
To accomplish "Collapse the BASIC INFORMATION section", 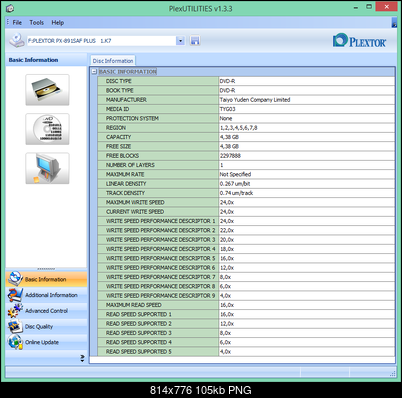I will [94, 72].
